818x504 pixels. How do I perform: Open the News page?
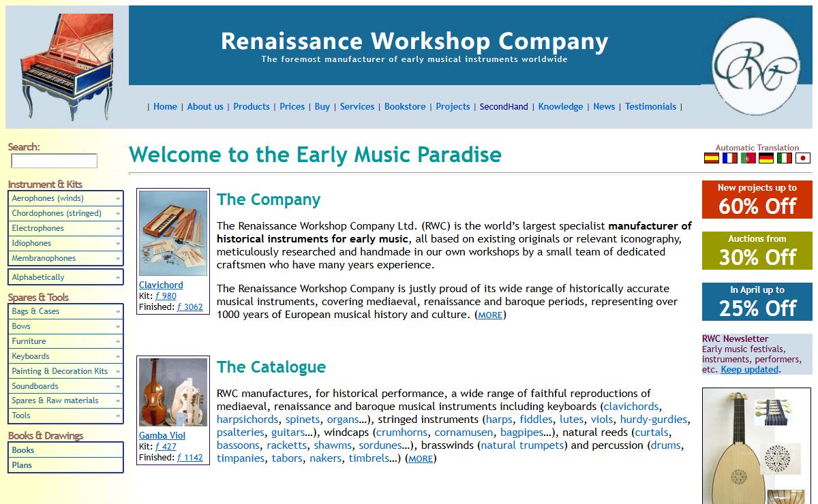[604, 106]
